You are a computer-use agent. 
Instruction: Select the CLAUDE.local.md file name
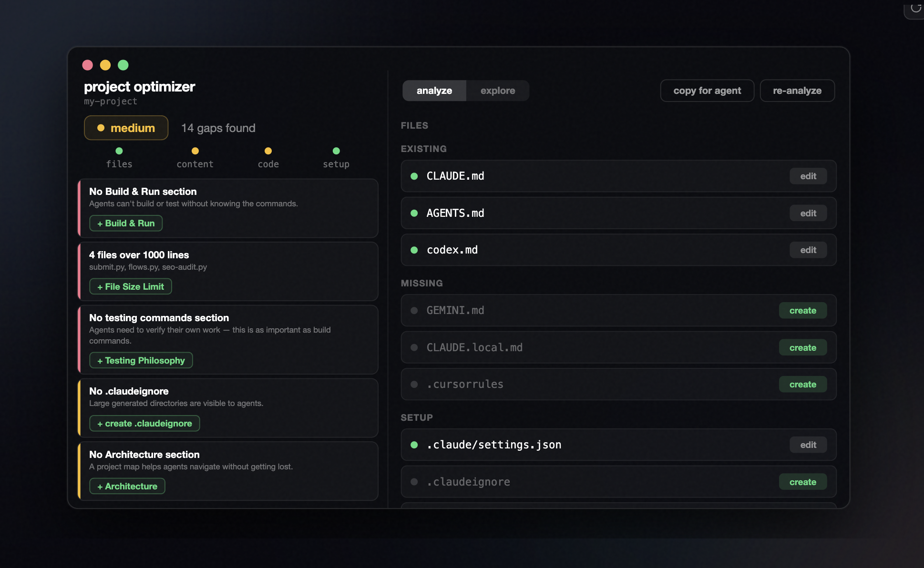pyautogui.click(x=474, y=347)
